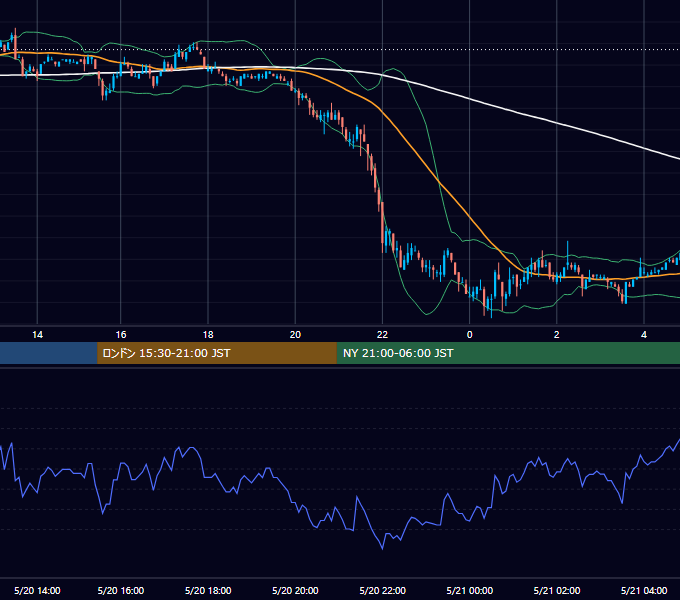Click the 5/21 04:00 date label
The image size is (680, 600).
pos(644,590)
